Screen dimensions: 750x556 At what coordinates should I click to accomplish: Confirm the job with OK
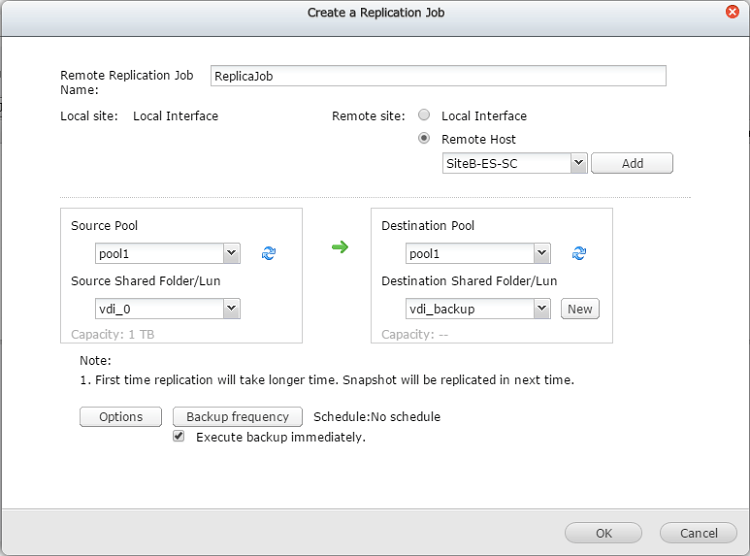pyautogui.click(x=604, y=533)
